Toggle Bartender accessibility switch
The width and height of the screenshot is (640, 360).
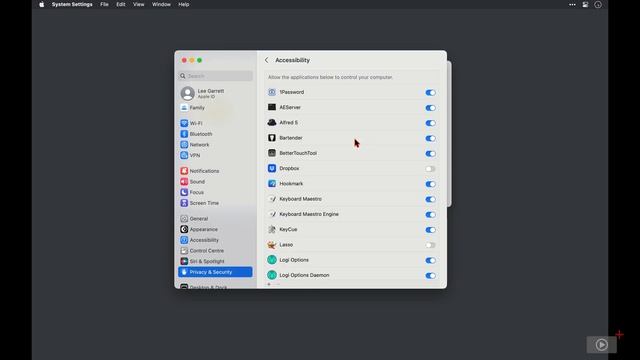click(430, 138)
